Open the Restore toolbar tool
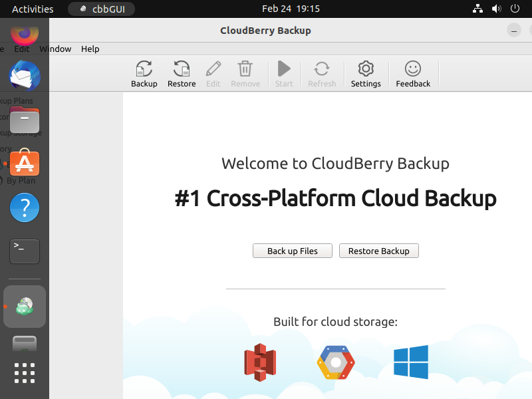The width and height of the screenshot is (532, 399). pos(182,74)
